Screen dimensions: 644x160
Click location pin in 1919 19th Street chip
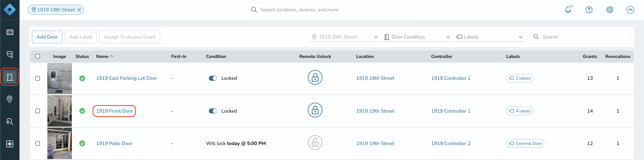pyautogui.click(x=34, y=10)
